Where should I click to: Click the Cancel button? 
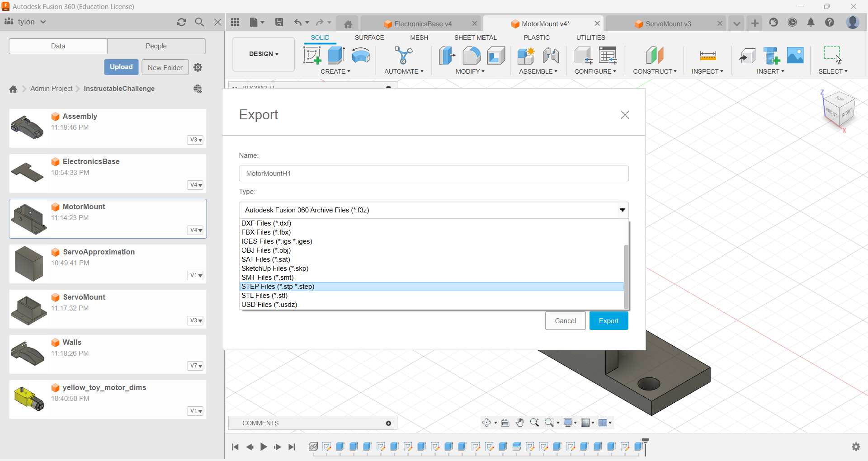[x=565, y=321]
